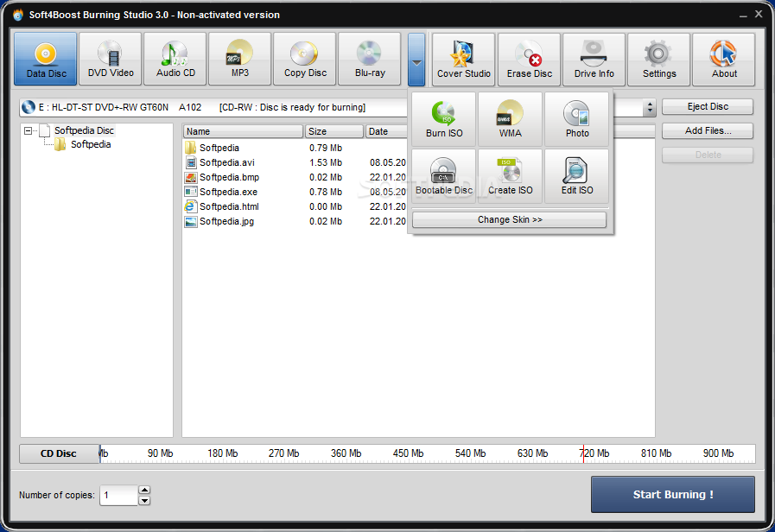The width and height of the screenshot is (775, 532).
Task: Open the Settings gear
Action: point(659,60)
